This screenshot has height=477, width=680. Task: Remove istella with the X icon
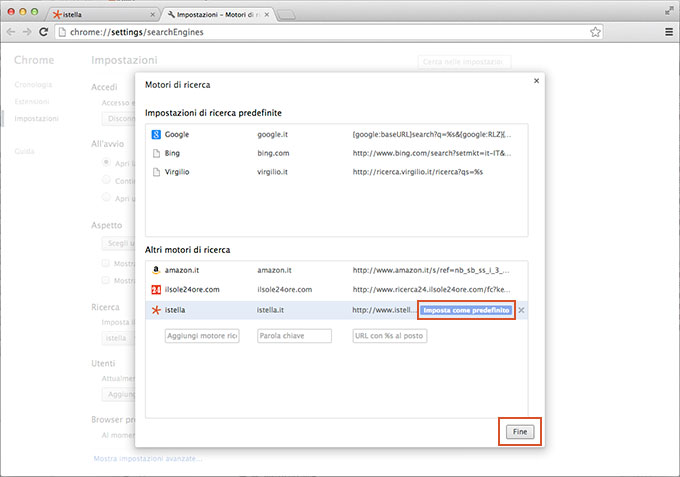pyautogui.click(x=521, y=310)
